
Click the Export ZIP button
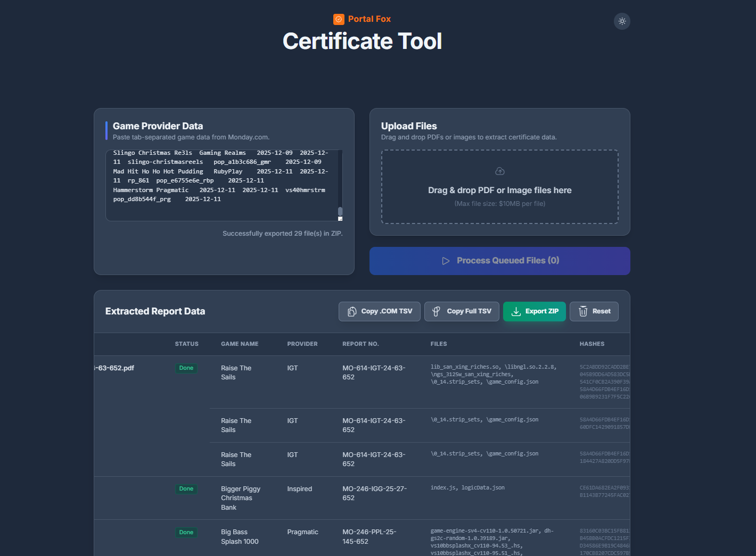coord(535,312)
